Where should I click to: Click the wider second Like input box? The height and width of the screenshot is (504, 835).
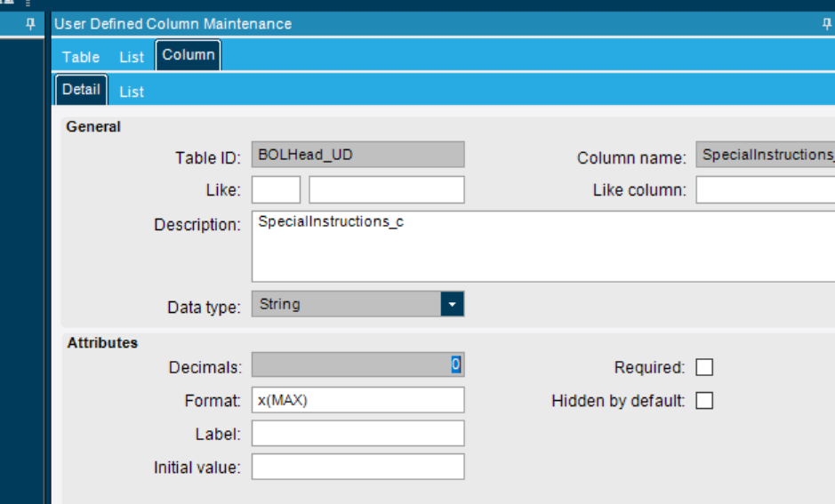[387, 190]
